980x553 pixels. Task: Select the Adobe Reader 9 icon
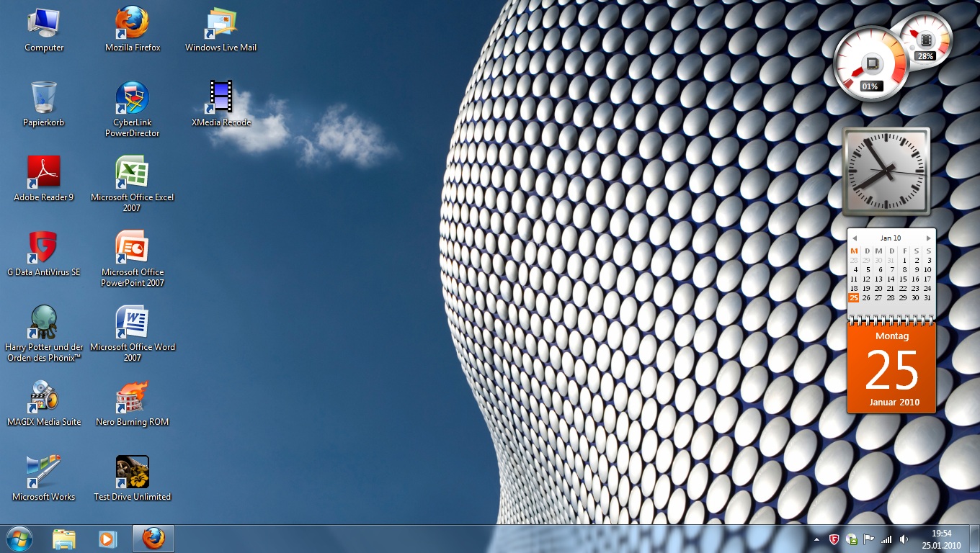(43, 174)
